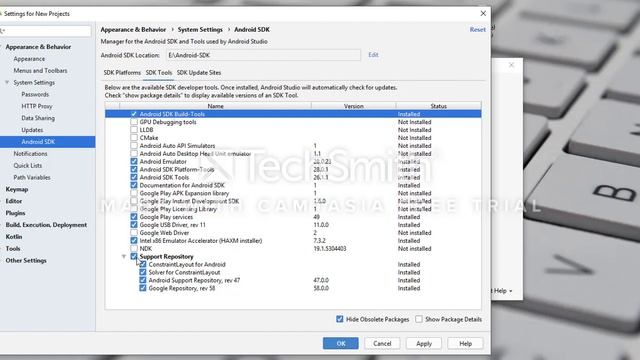Image resolution: width=640 pixels, height=360 pixels.
Task: Confirm with the OK button
Action: [x=341, y=343]
